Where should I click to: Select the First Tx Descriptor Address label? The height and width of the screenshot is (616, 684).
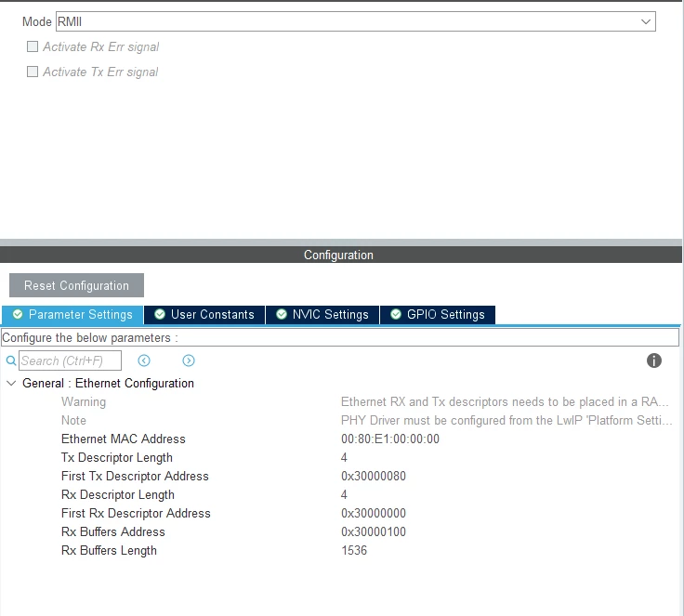(135, 476)
